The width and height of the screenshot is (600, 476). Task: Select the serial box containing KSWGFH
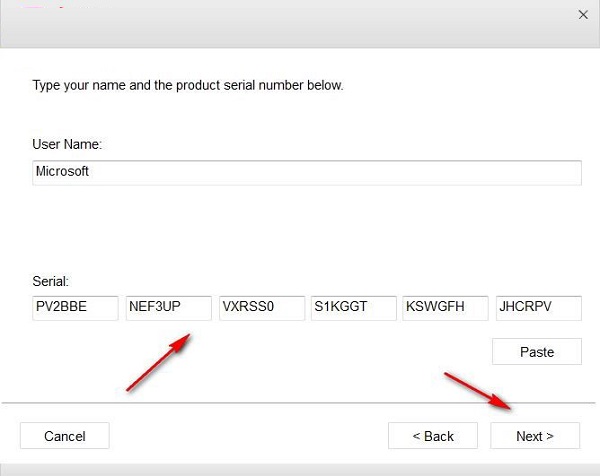click(445, 308)
